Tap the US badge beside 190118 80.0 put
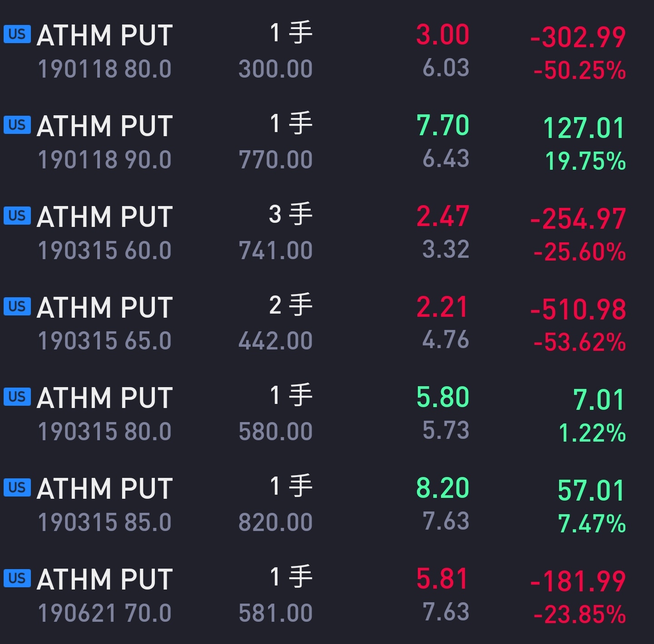The width and height of the screenshot is (654, 644). click(x=17, y=34)
